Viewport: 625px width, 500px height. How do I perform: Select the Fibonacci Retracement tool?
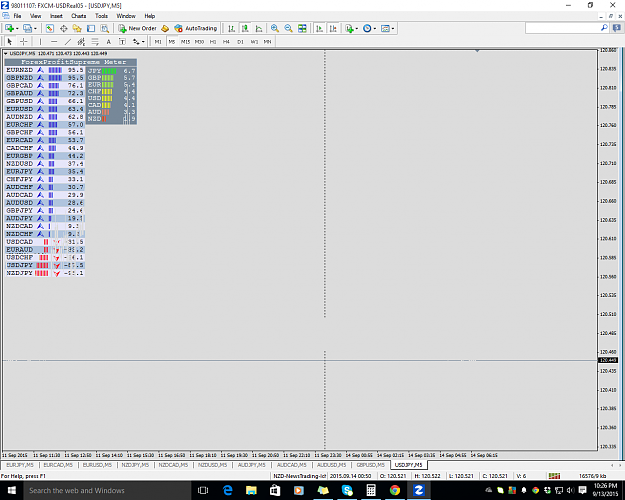[x=95, y=41]
